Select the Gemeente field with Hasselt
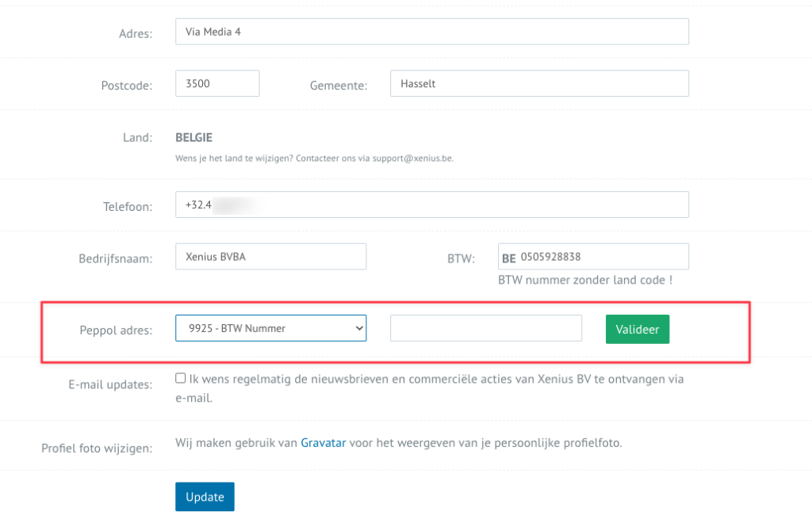812x531 pixels. coord(538,83)
